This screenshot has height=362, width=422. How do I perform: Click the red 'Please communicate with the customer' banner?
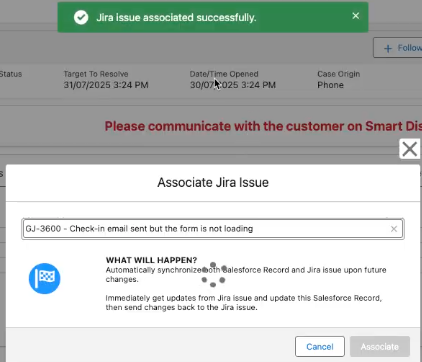[263, 126]
